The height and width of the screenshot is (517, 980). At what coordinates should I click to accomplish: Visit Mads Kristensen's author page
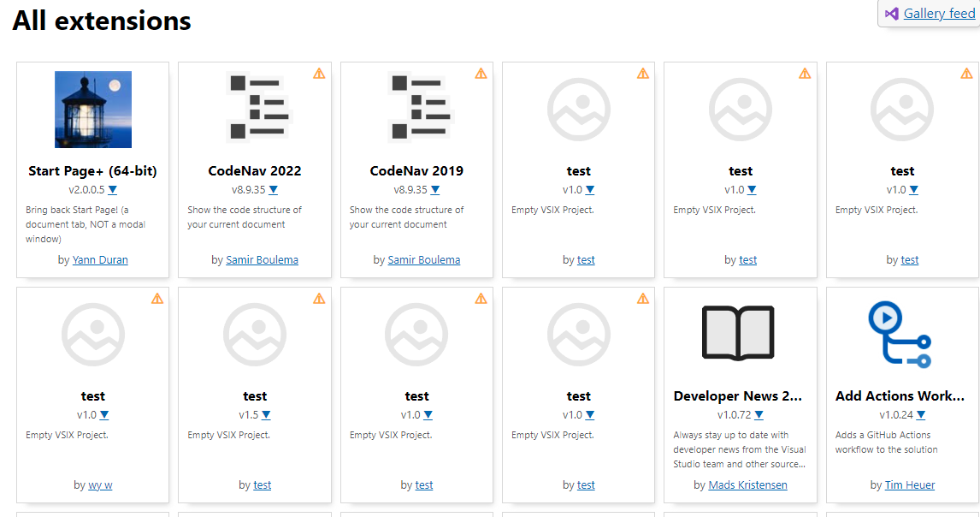click(x=747, y=484)
